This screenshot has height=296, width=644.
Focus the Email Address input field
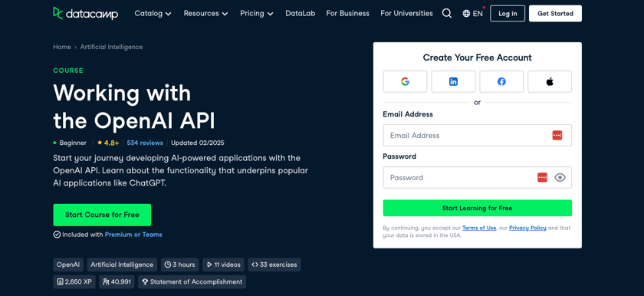[477, 136]
